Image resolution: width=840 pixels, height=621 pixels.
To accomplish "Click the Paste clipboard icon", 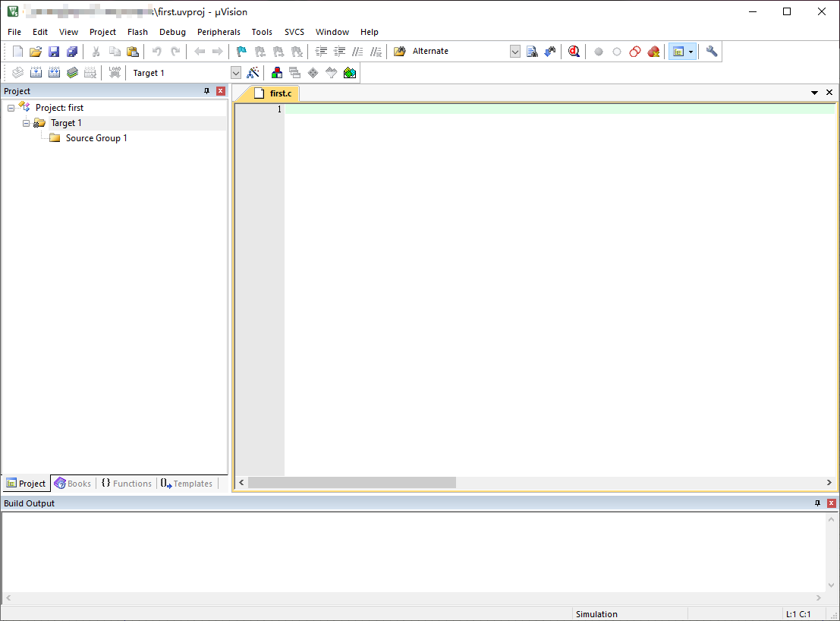I will pyautogui.click(x=132, y=52).
